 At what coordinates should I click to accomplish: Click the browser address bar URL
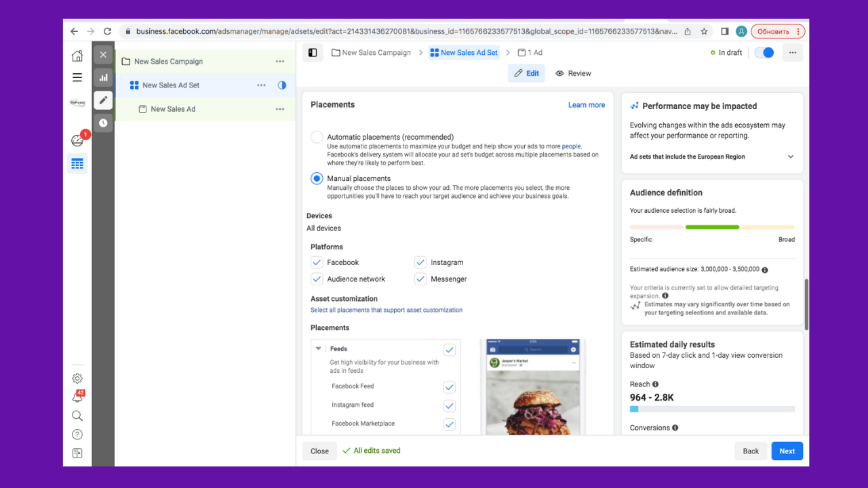406,31
